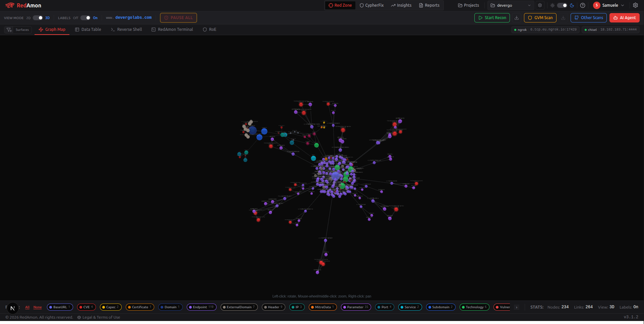
Task: Toggle the Subdomain node type filter
Action: (x=441, y=307)
